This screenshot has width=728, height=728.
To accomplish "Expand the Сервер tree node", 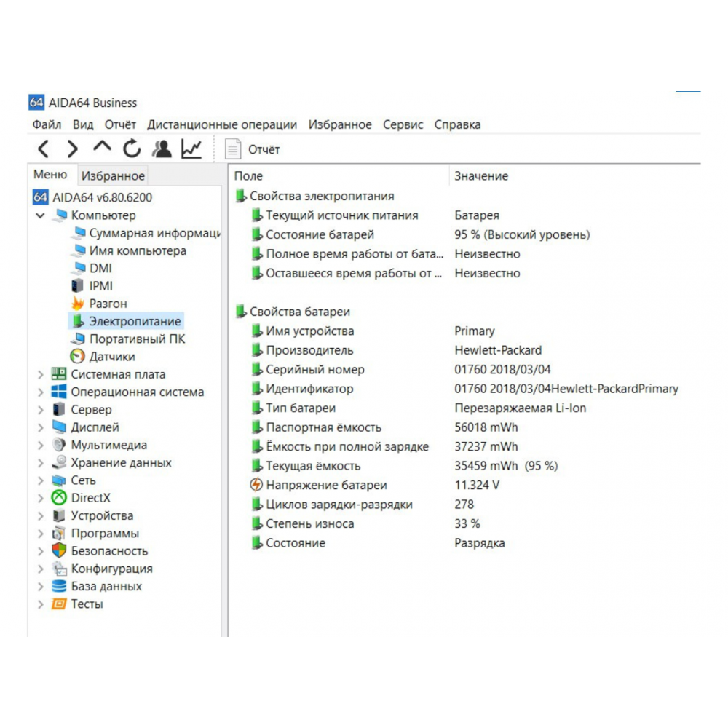I will 40,409.
